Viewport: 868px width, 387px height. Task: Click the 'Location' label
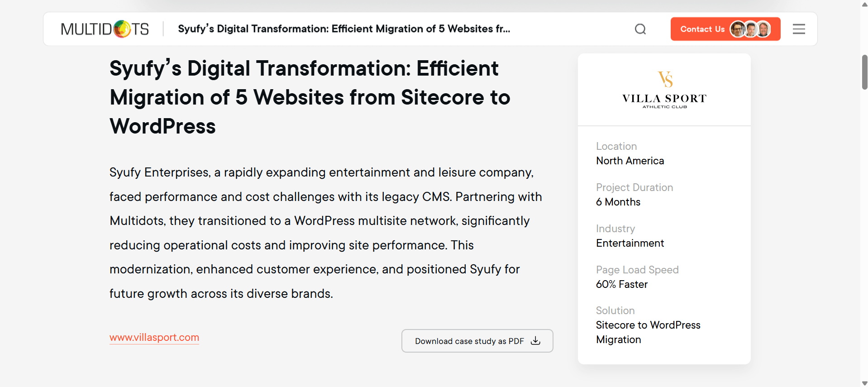click(616, 146)
